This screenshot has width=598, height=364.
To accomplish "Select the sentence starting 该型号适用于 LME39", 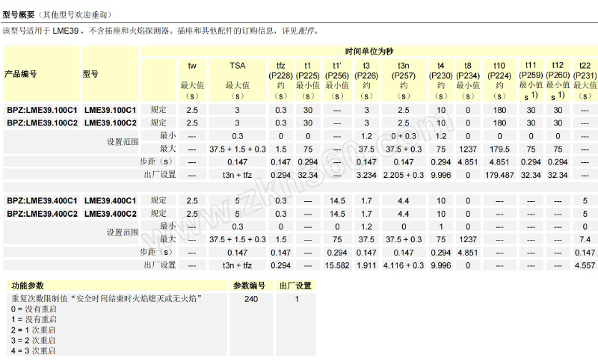I will point(160,31).
